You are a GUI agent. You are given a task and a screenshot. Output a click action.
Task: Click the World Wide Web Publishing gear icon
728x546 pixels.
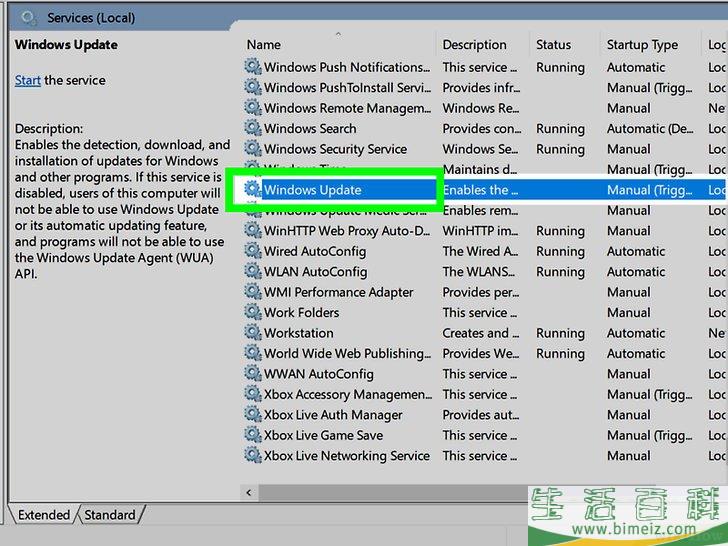[x=253, y=353]
